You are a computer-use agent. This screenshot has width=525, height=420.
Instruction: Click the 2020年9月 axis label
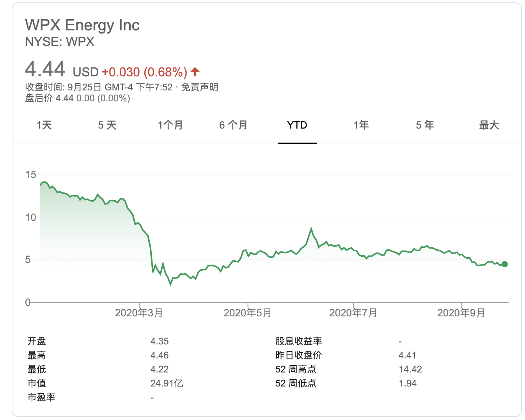(x=461, y=313)
